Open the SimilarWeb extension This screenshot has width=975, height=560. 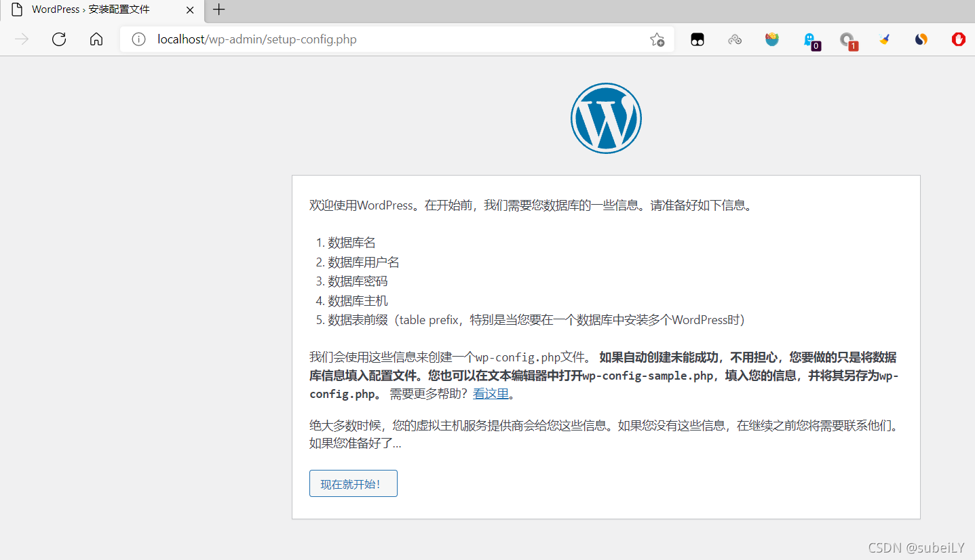(921, 39)
